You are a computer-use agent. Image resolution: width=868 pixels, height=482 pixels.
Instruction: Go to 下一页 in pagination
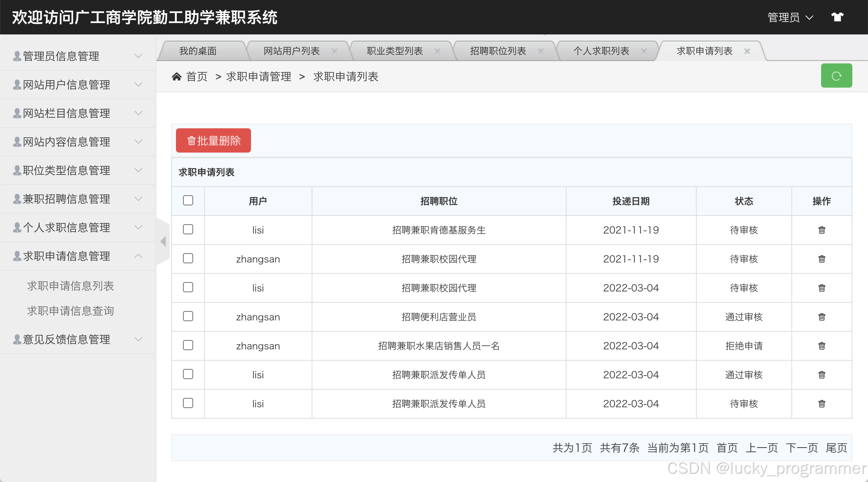(x=802, y=448)
